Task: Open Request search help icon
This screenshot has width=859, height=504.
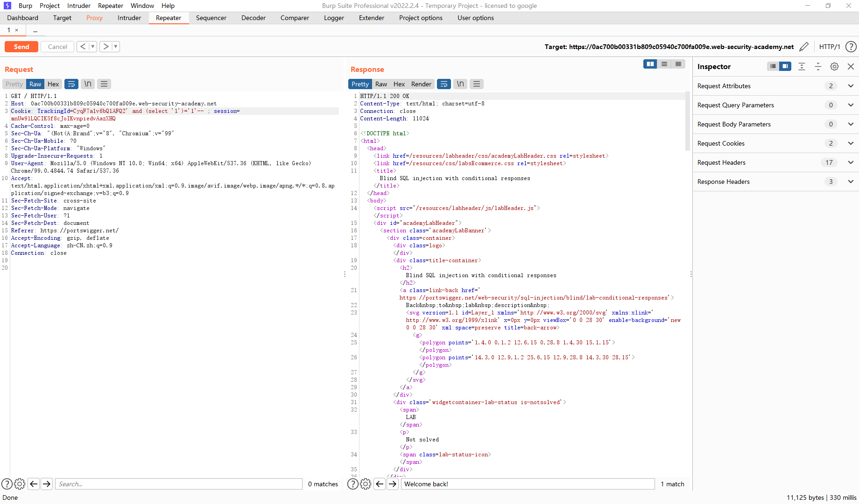Action: click(x=7, y=484)
